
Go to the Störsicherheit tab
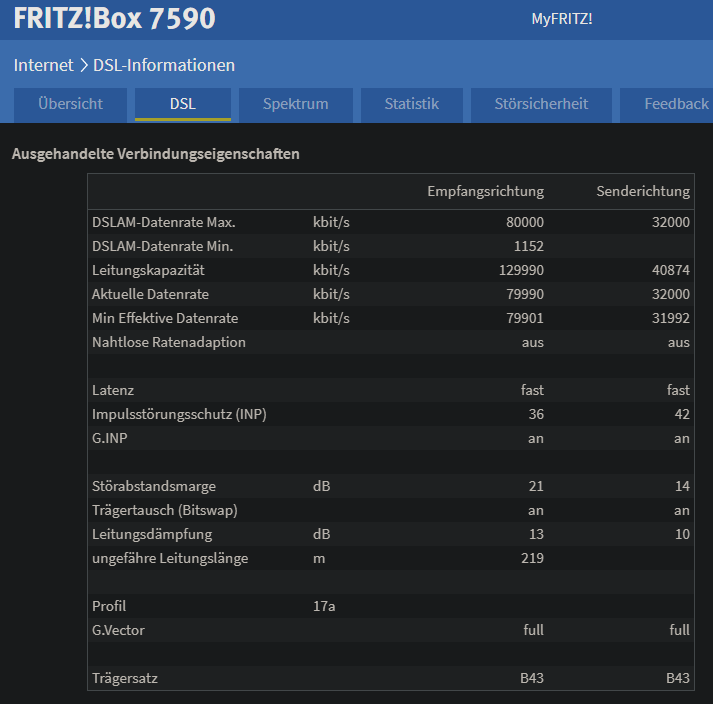541,105
